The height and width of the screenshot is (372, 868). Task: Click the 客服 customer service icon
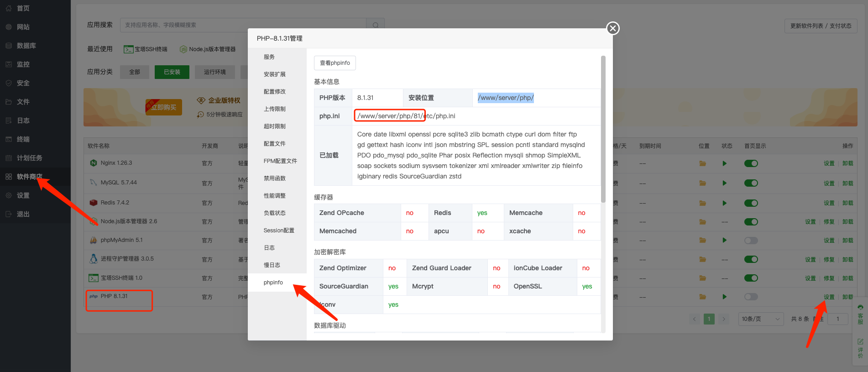point(860,314)
